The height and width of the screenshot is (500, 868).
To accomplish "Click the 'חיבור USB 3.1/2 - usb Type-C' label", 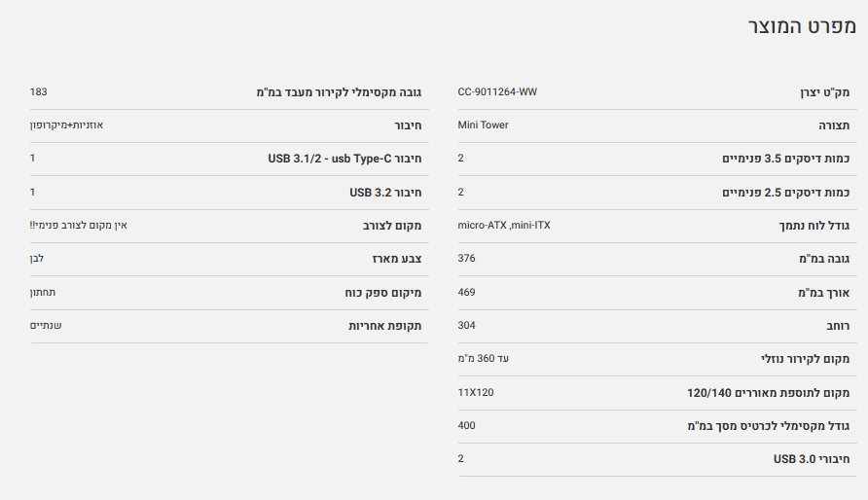I will (344, 159).
